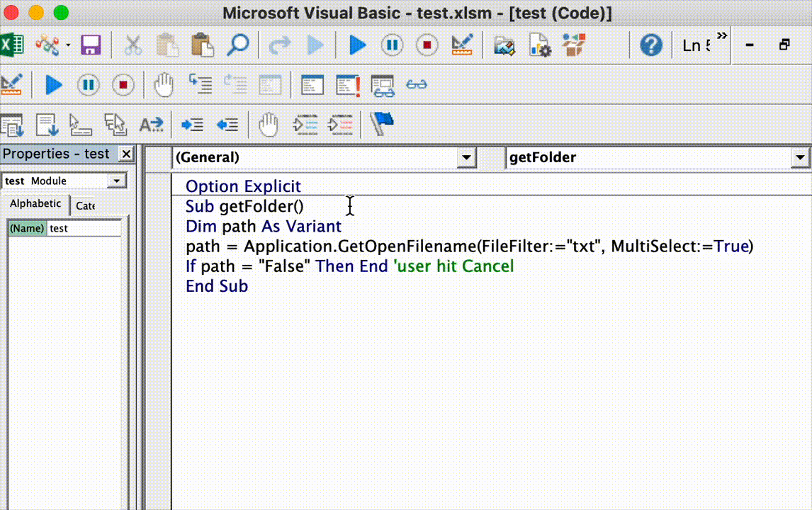
Task: Click the Indent icon
Action: 192,125
